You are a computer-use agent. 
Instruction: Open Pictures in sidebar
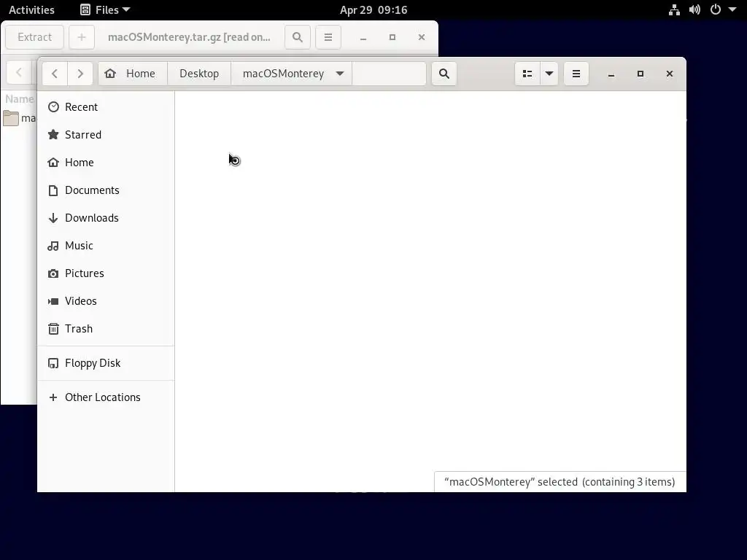point(106,273)
